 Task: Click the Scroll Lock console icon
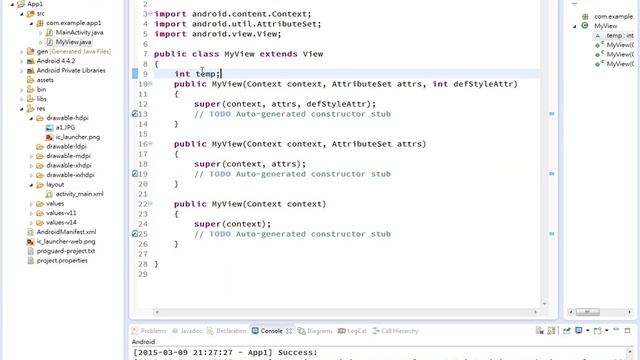coord(551,331)
